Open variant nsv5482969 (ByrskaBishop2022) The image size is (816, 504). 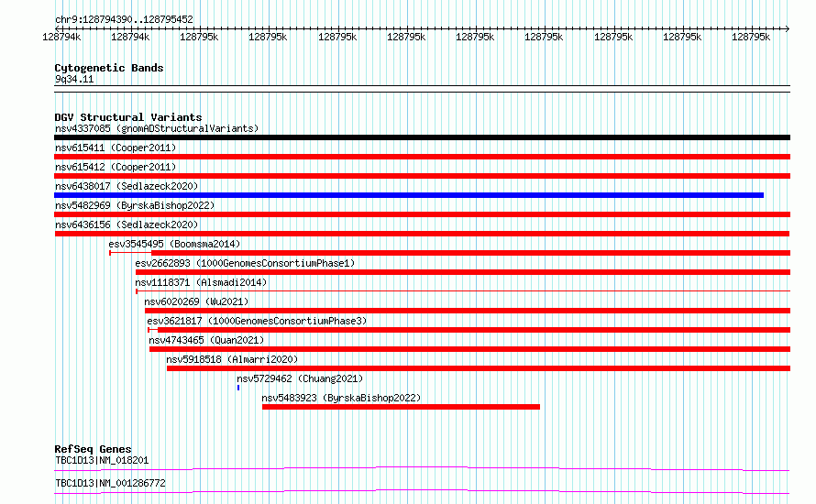point(135,205)
